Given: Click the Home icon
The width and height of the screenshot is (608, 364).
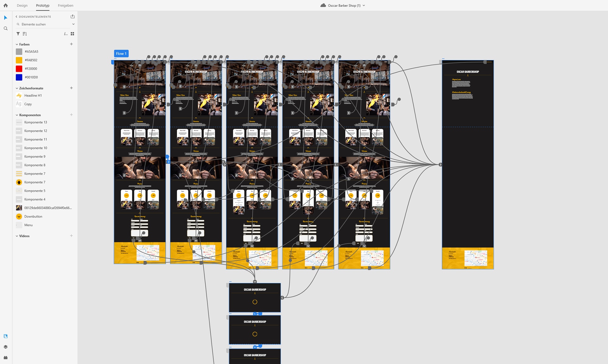Looking at the screenshot, I should [x=5, y=5].
